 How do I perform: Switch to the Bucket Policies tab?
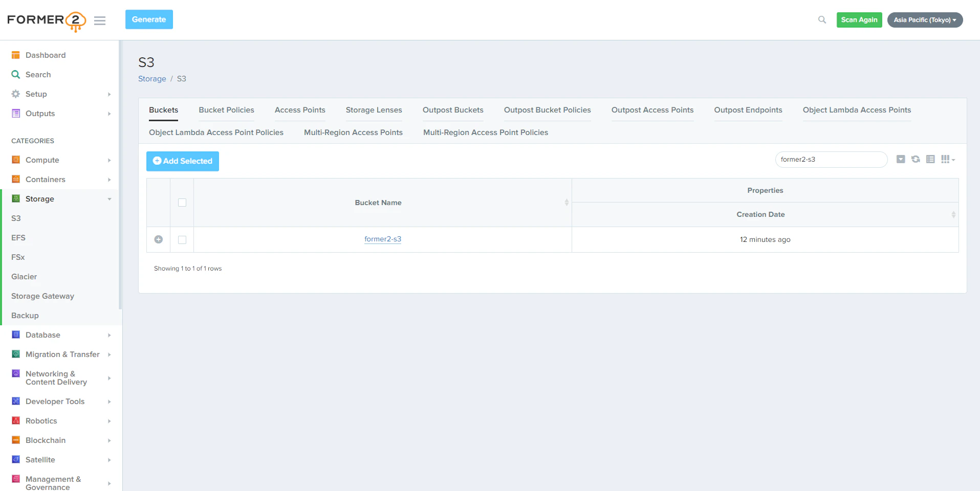pos(226,110)
